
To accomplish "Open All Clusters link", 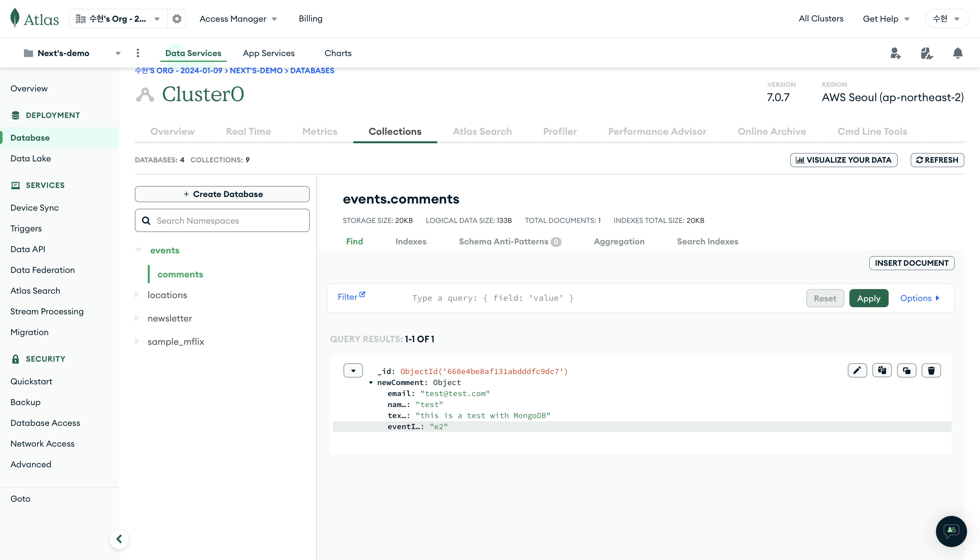I will 821,18.
